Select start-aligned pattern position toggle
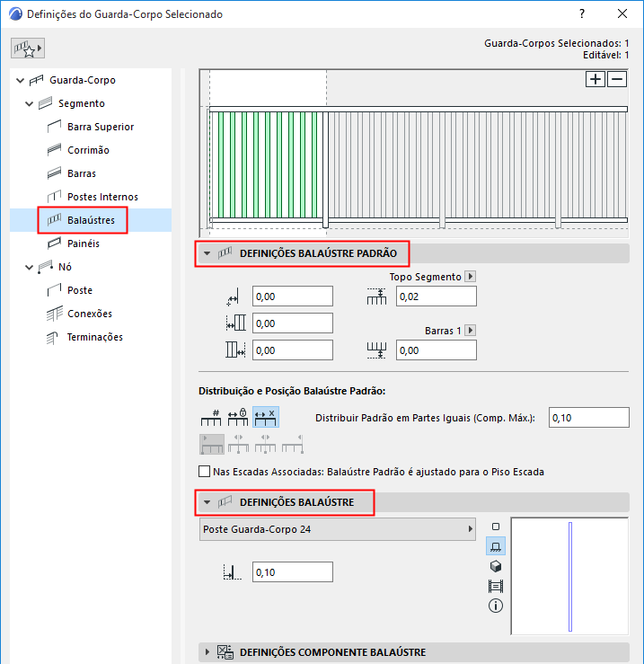 (212, 444)
